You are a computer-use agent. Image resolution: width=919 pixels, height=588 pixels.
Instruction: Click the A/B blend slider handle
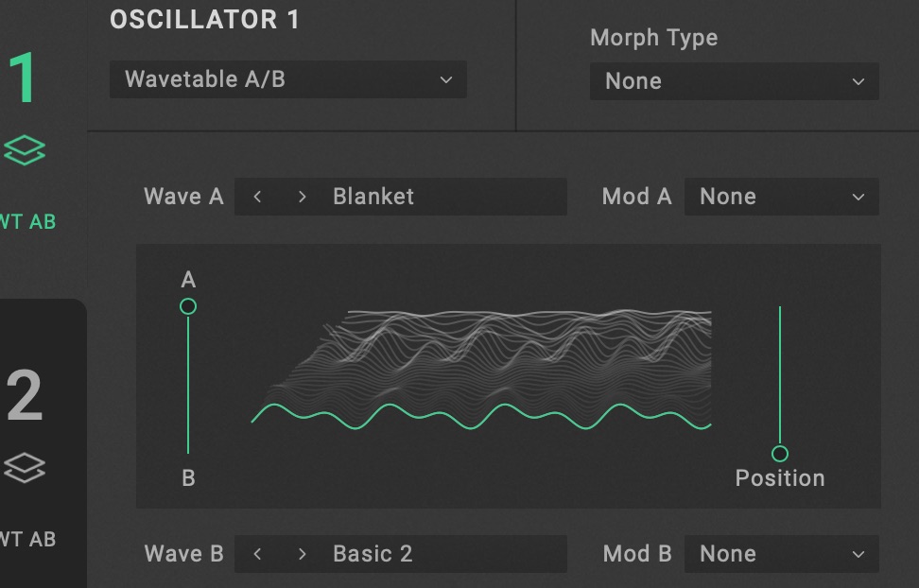[188, 306]
